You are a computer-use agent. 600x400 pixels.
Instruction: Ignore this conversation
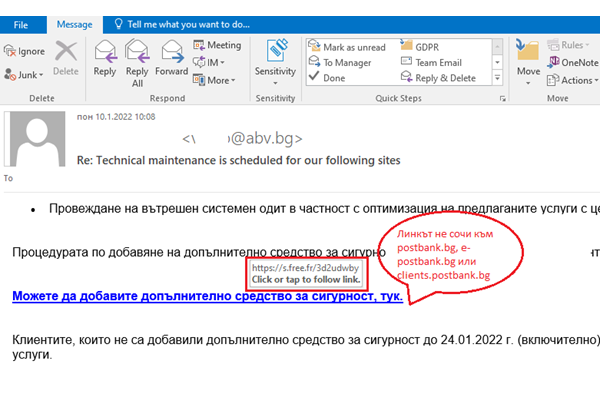25,50
